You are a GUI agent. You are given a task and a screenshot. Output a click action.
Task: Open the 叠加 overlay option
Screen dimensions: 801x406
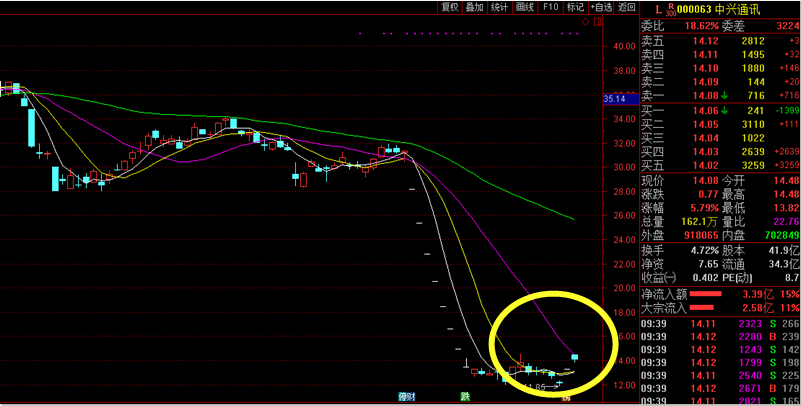(475, 7)
